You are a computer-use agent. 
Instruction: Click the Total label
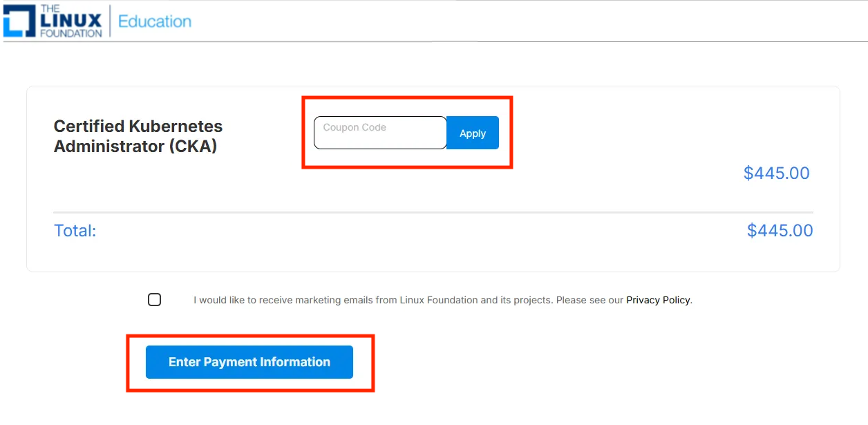pyautogui.click(x=75, y=231)
